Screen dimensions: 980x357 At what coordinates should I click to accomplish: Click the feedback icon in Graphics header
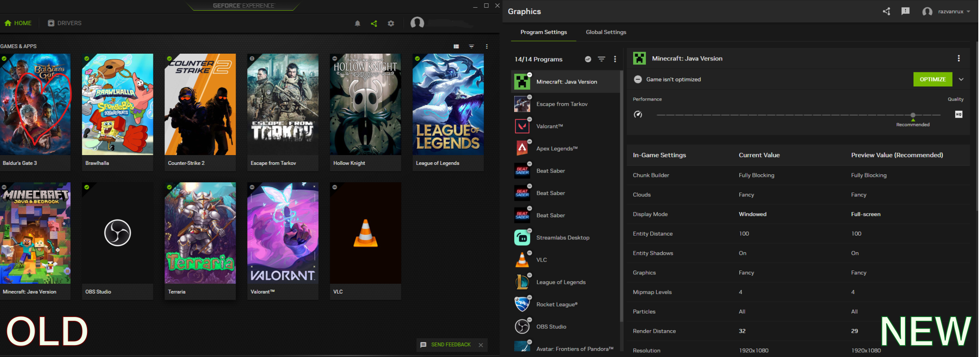pyautogui.click(x=905, y=12)
